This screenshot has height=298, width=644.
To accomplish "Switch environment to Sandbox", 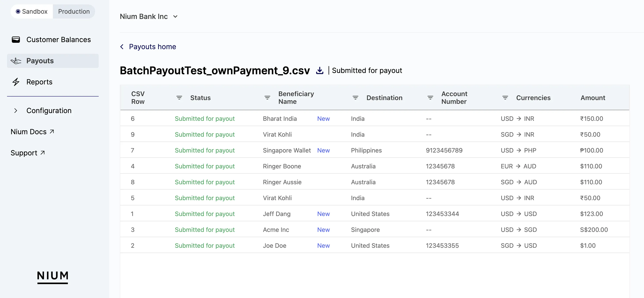I will click(x=32, y=11).
